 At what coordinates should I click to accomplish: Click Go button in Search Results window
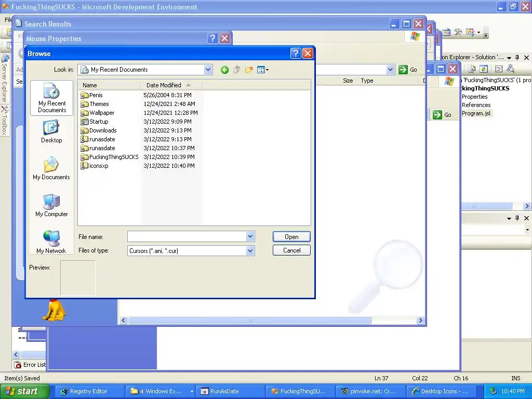[408, 70]
